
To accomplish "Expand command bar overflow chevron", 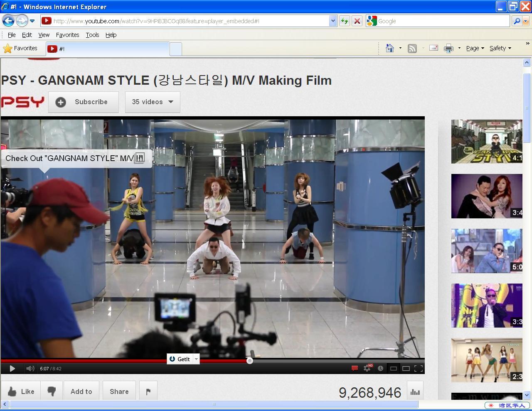I will pos(528,43).
